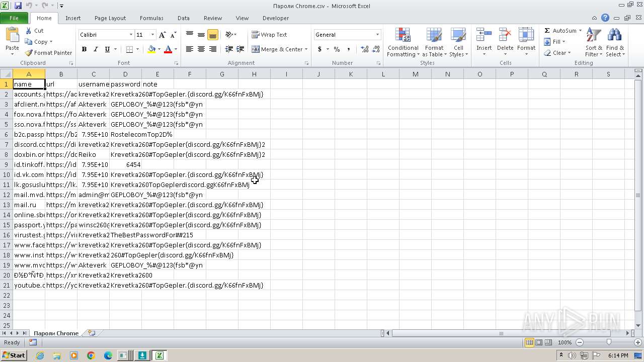This screenshot has height=362, width=644.
Task: Decrease font size with Shrink Font icon
Action: pos(173,35)
